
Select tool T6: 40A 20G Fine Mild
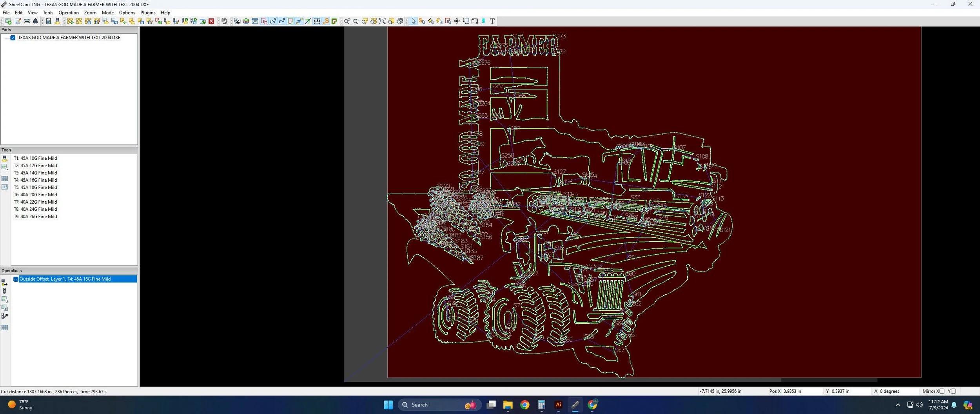click(x=35, y=195)
